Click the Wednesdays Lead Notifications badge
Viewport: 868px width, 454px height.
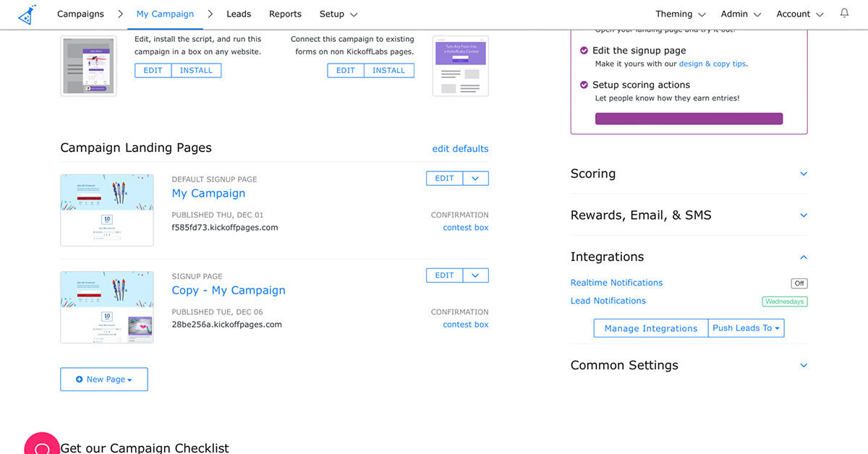pos(784,301)
